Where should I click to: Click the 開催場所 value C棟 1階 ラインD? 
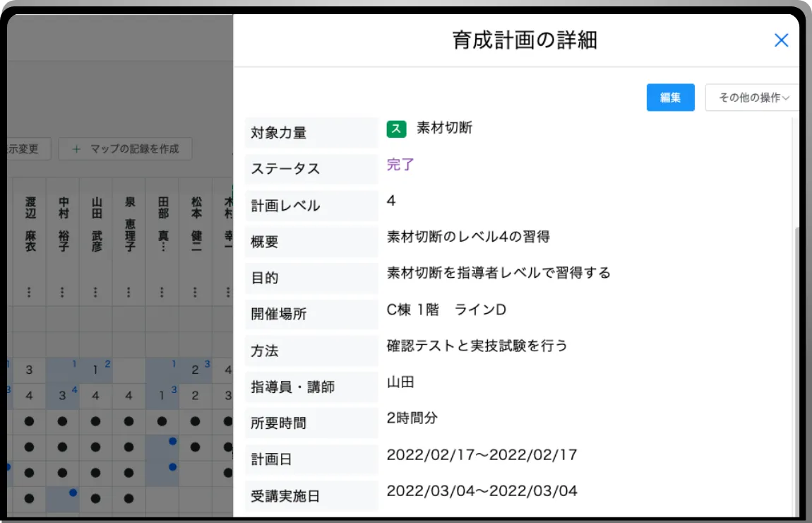tap(446, 310)
